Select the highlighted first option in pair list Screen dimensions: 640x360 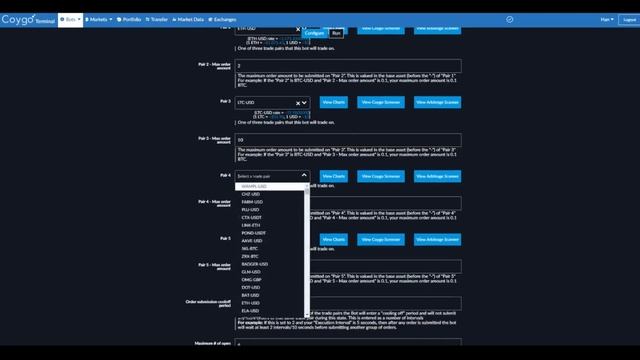270,187
